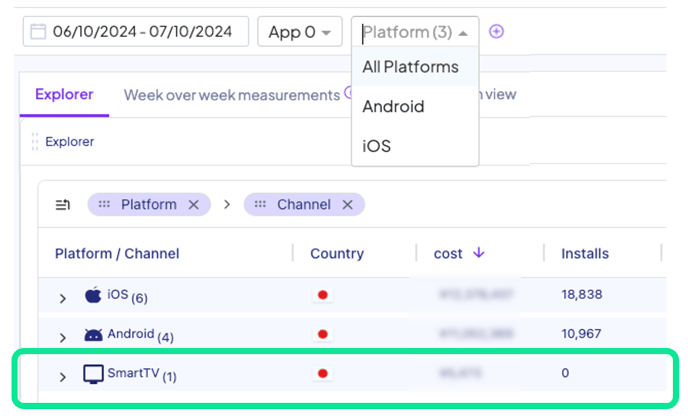Viewport: 688px width, 418px height.
Task: Click the SmartTV monitor icon
Action: tap(93, 375)
